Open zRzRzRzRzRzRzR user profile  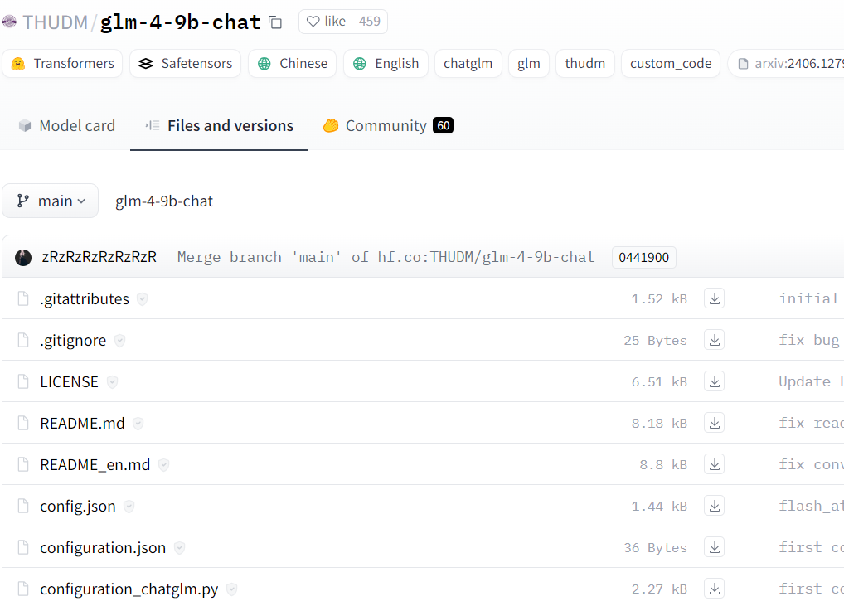click(x=99, y=257)
